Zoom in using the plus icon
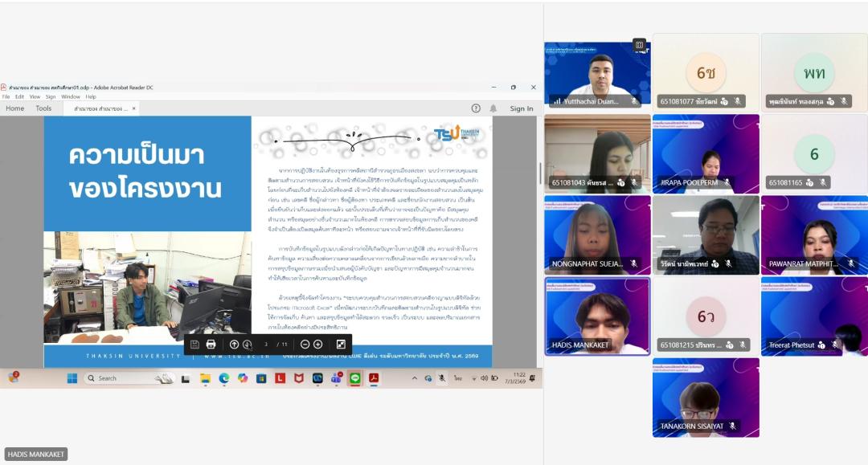868x465 pixels. pyautogui.click(x=317, y=344)
